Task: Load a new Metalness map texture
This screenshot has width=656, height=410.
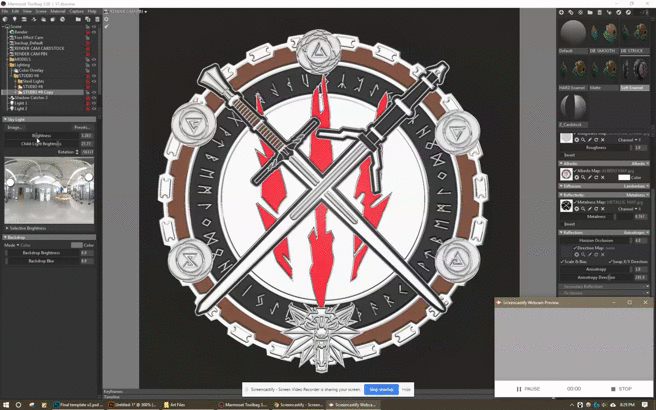Action: click(577, 209)
